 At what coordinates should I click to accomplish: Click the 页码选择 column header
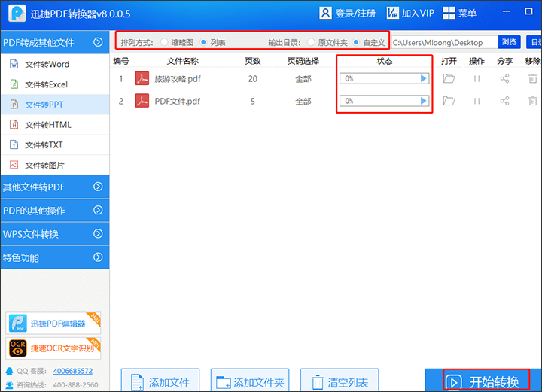303,61
